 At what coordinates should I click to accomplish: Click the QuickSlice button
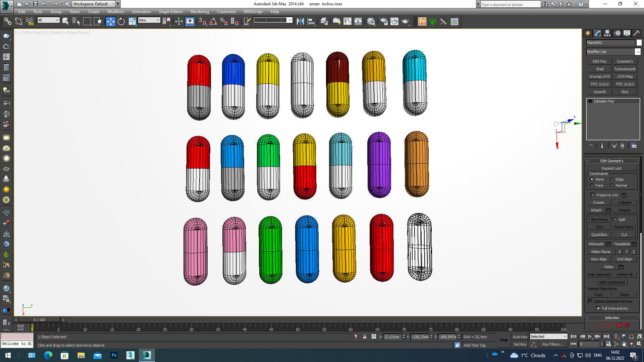tap(599, 234)
